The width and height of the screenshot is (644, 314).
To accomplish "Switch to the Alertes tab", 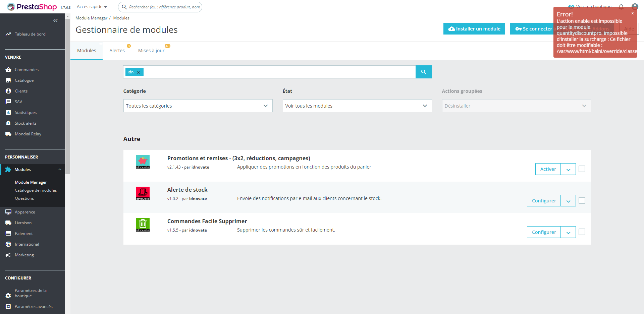I will click(x=117, y=51).
